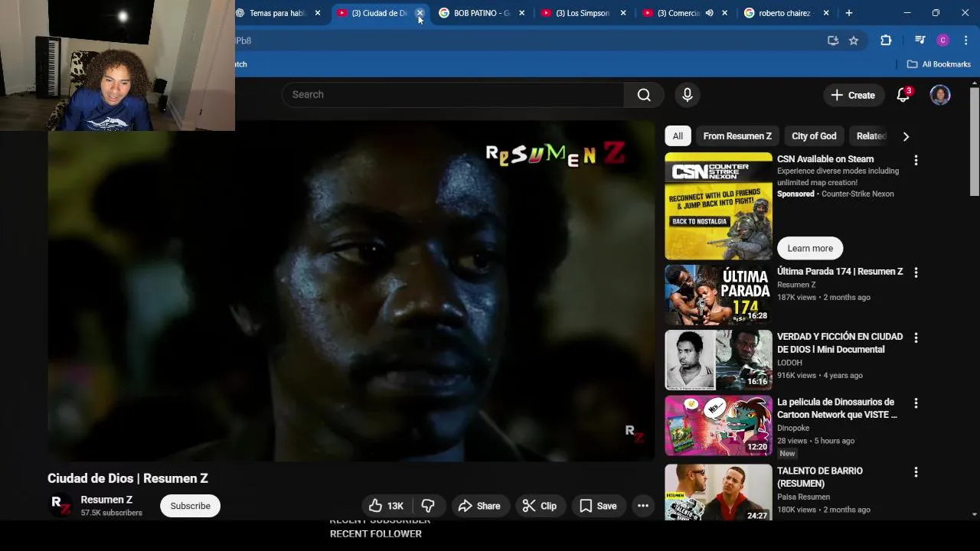Subscribe to Resumen Z channel
Image resolution: width=980 pixels, height=551 pixels.
point(190,506)
